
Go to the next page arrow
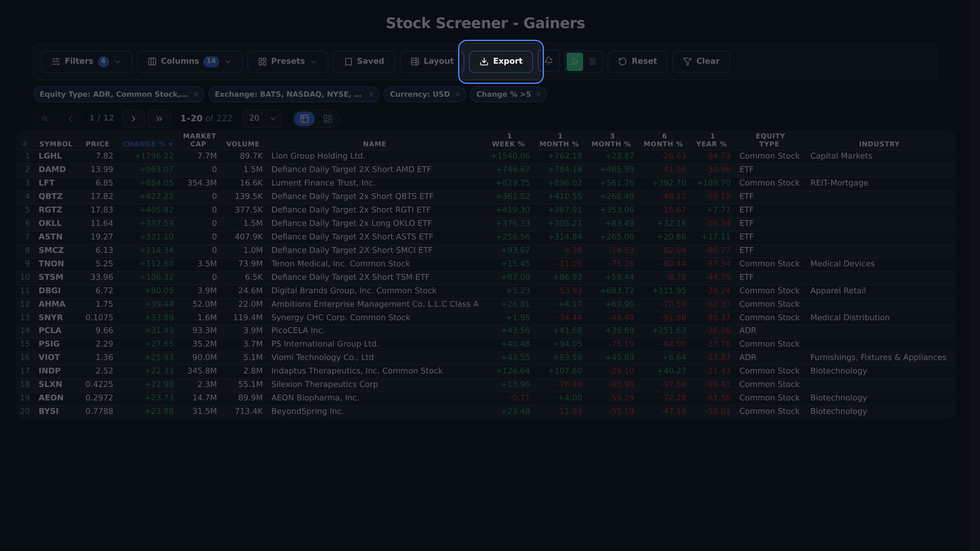pos(133,119)
